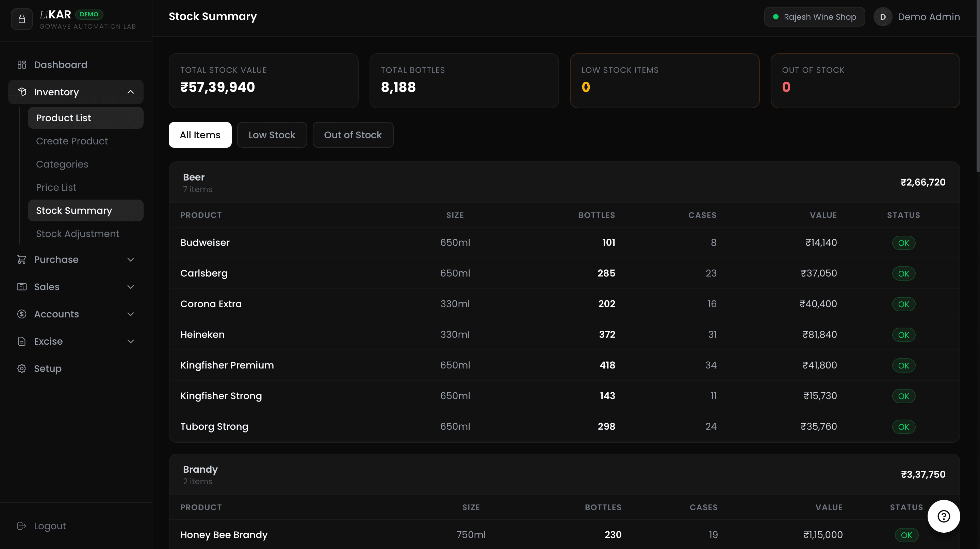Image resolution: width=980 pixels, height=549 pixels.
Task: Click the Carlsberg product name
Action: (x=204, y=273)
